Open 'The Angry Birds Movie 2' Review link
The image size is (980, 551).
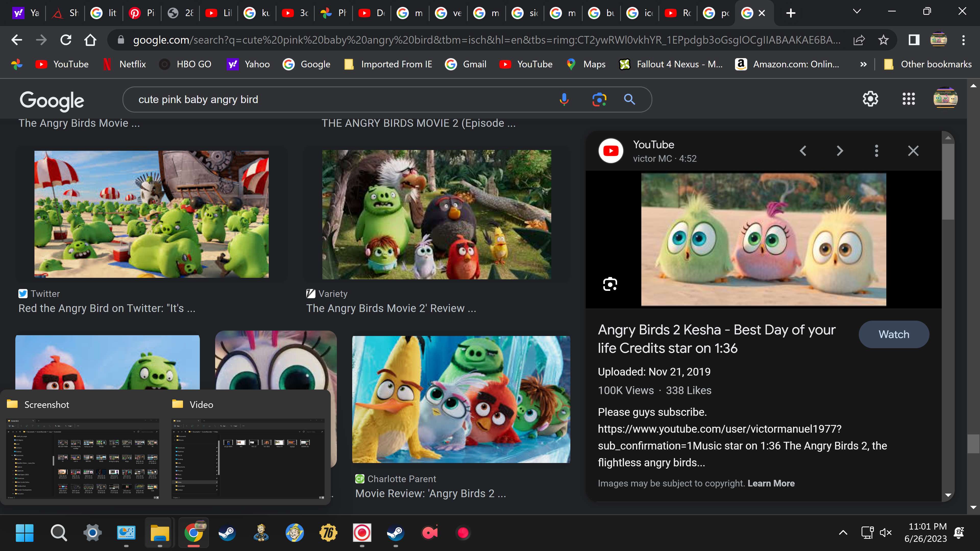pyautogui.click(x=391, y=308)
